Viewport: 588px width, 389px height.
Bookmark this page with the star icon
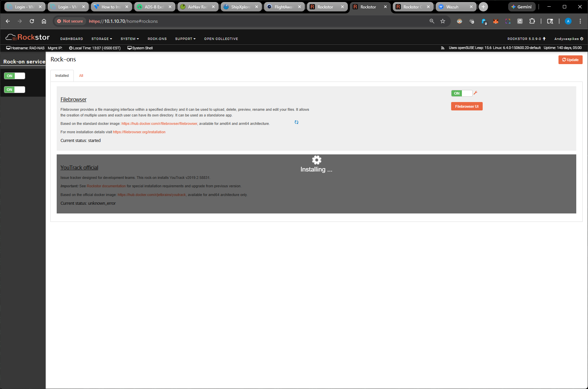tap(443, 21)
